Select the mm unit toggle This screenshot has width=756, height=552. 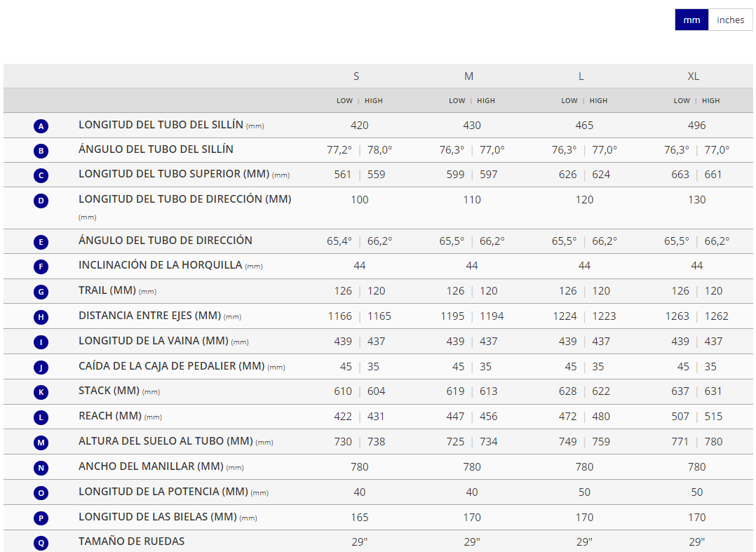coord(691,20)
